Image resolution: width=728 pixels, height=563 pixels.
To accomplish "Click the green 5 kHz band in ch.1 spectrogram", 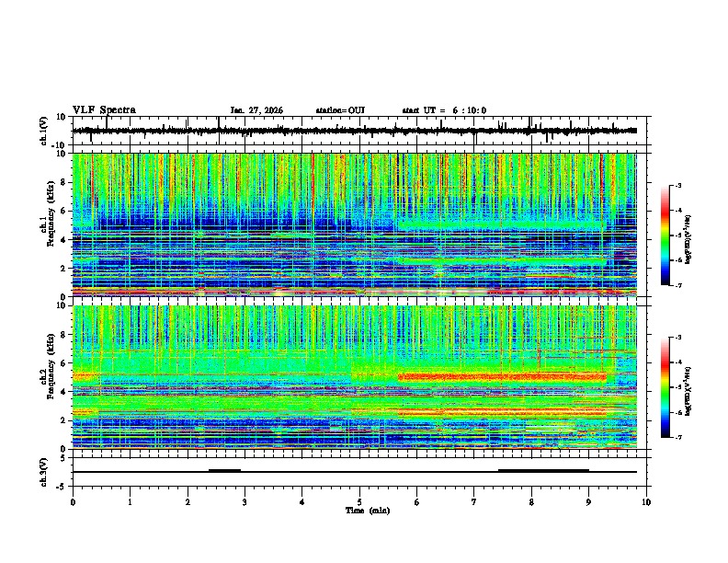I will [502, 225].
